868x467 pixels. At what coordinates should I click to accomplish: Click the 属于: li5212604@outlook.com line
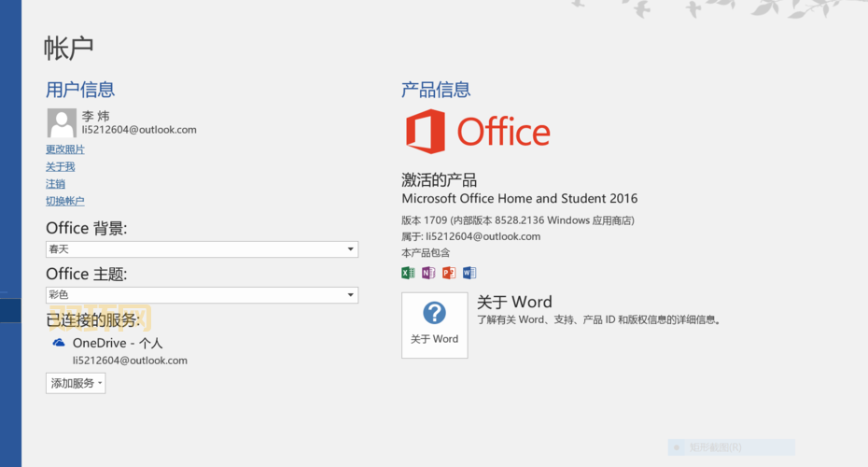470,236
